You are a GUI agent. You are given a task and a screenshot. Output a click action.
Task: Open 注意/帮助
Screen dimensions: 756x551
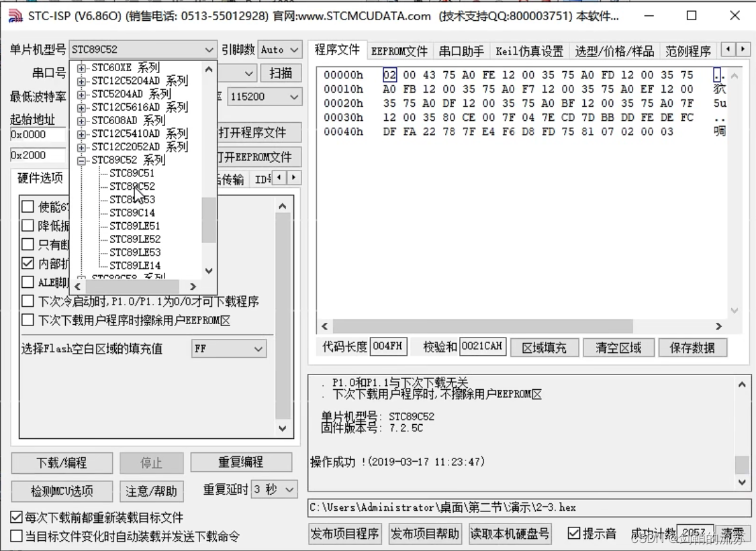151,491
